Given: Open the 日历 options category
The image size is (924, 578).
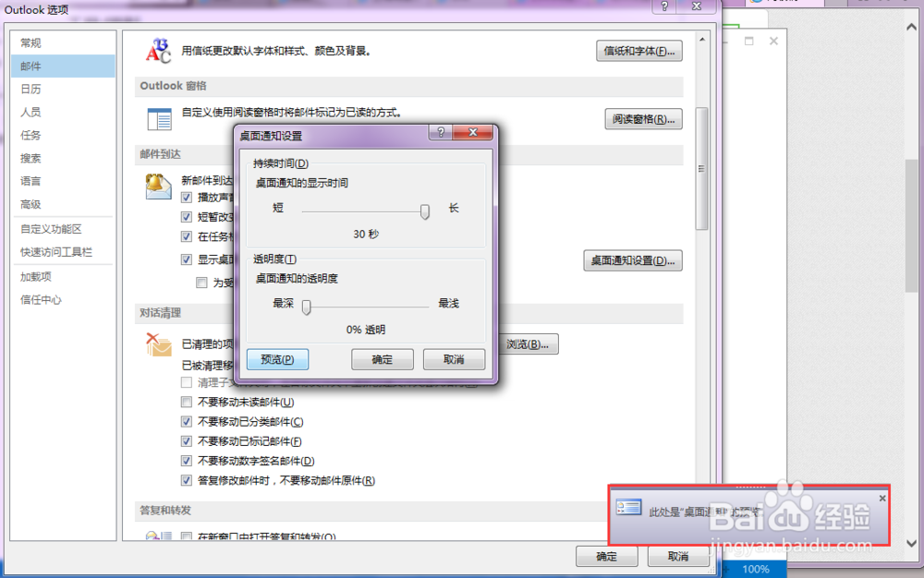Looking at the screenshot, I should pyautogui.click(x=63, y=89).
